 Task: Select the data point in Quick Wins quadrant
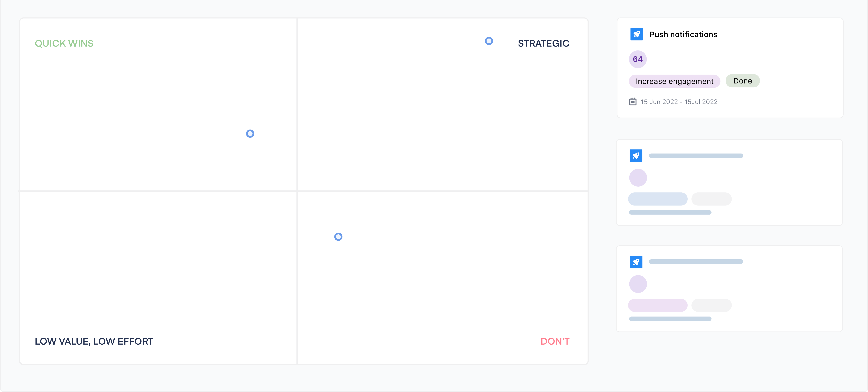[x=250, y=133]
